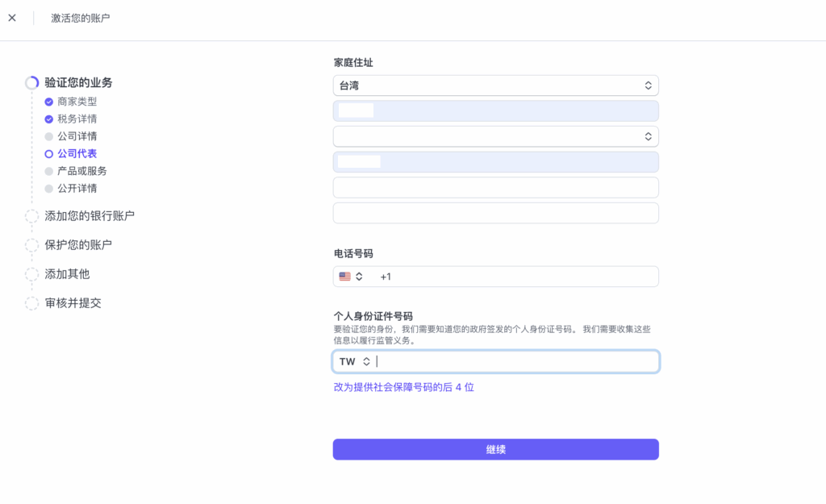The height and width of the screenshot is (504, 826).
Task: Open the 添加其他 section
Action: 67,274
